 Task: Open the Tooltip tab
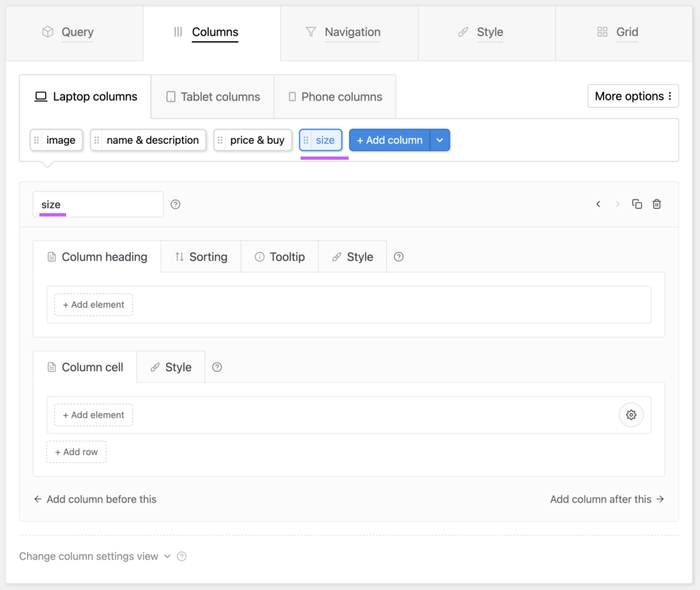click(x=280, y=257)
